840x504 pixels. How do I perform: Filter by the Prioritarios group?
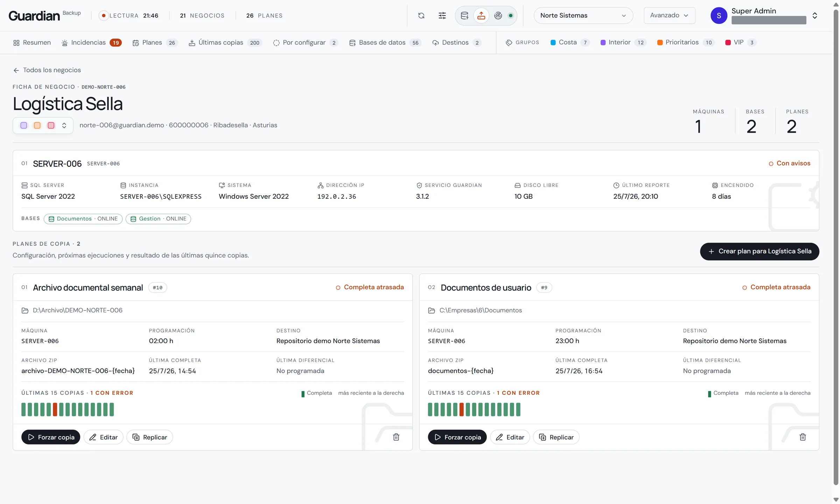(685, 42)
